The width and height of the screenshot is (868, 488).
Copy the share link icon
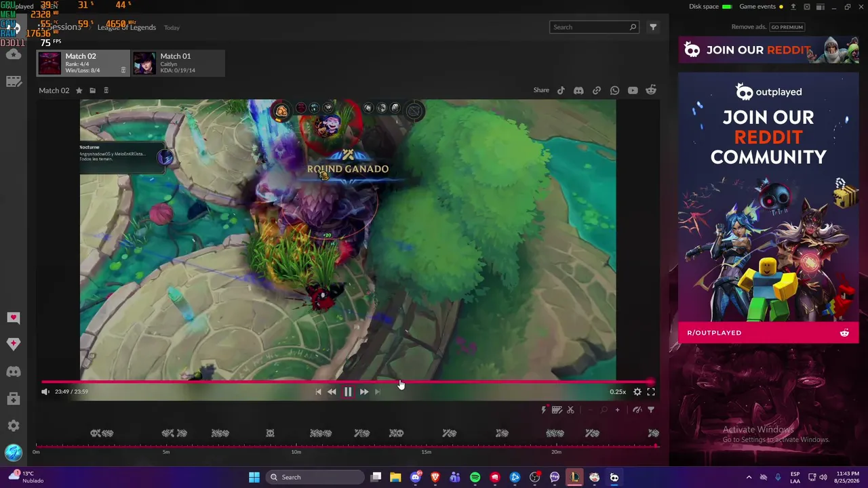point(597,90)
